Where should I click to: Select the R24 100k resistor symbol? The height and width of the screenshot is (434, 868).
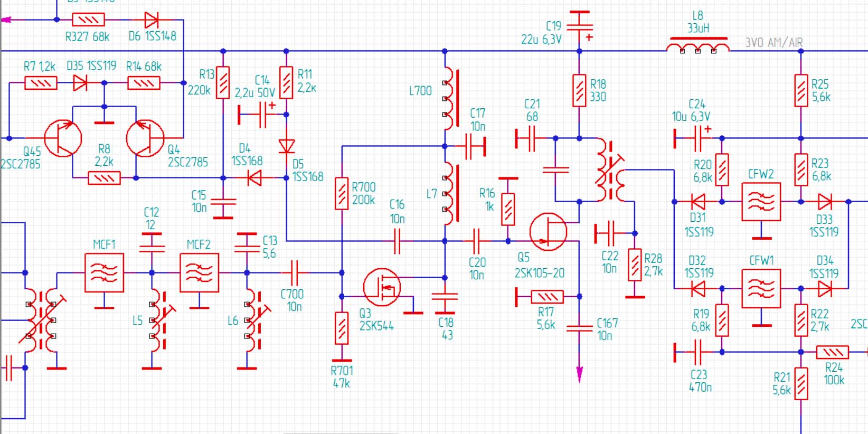point(832,352)
